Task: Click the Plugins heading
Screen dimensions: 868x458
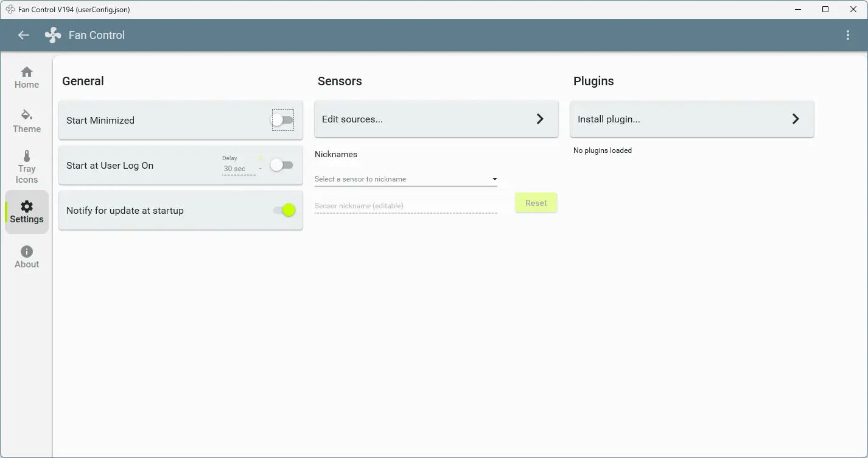Action: click(x=593, y=81)
